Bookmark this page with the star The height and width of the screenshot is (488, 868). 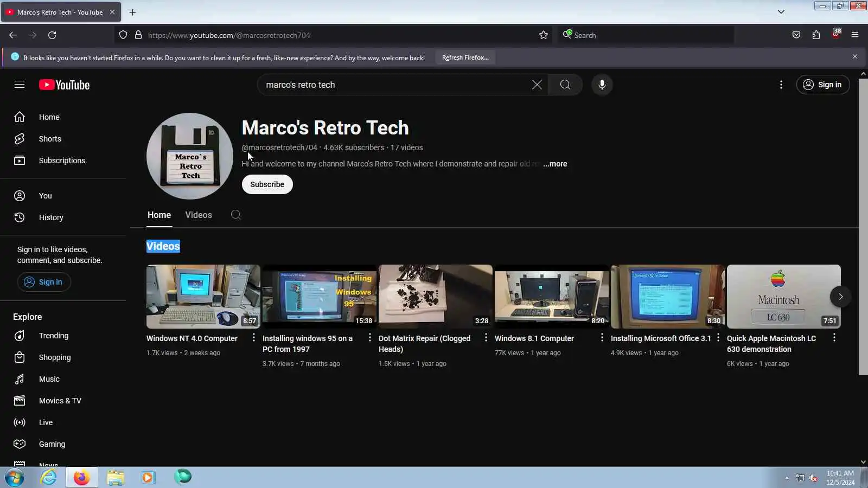(x=544, y=35)
